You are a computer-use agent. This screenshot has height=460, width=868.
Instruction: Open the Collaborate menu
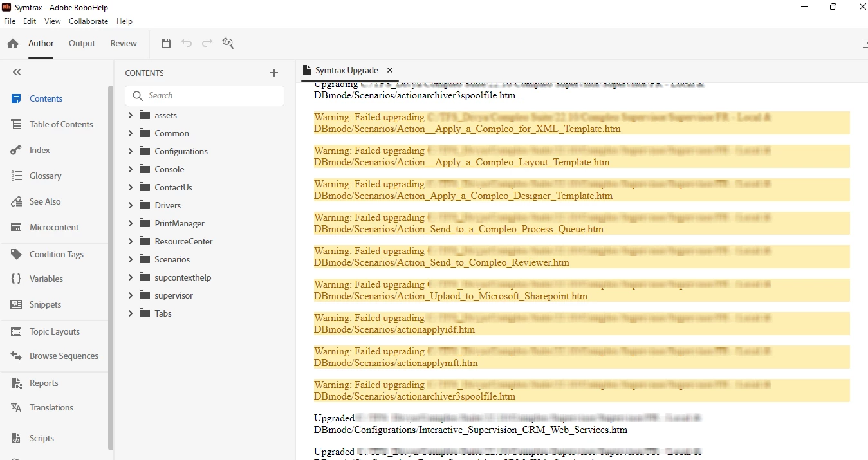pyautogui.click(x=89, y=21)
